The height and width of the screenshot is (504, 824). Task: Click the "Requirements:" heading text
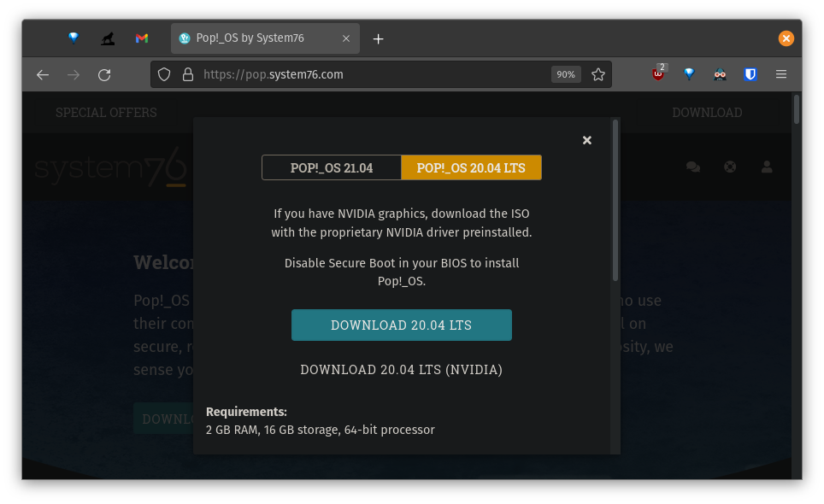(x=246, y=412)
